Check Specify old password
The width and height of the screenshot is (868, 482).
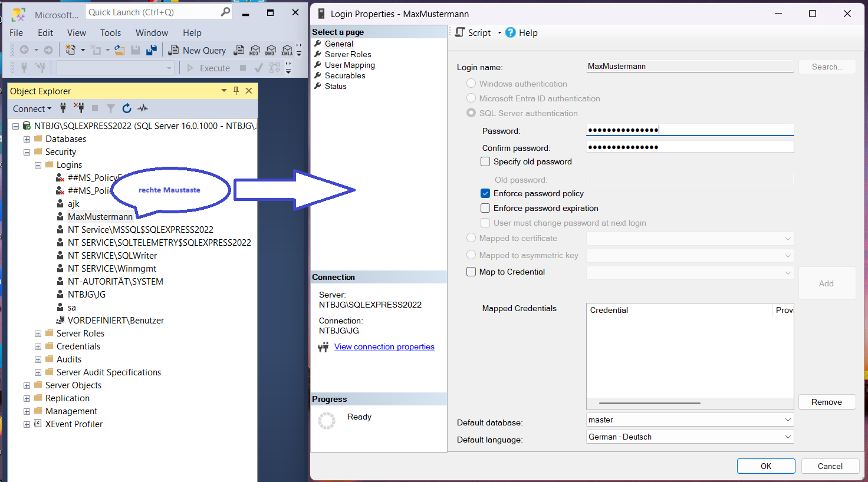[x=485, y=161]
